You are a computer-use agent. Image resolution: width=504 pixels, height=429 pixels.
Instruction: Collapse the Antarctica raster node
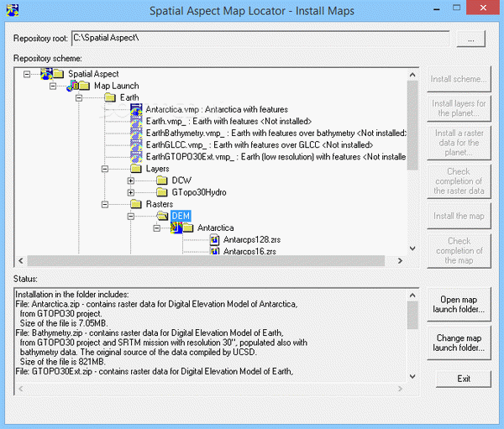(x=157, y=228)
